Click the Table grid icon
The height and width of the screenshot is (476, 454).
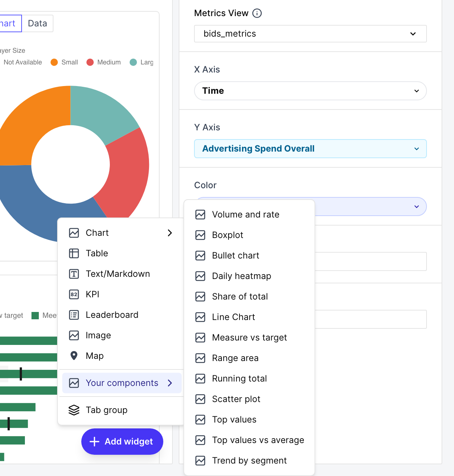[74, 253]
